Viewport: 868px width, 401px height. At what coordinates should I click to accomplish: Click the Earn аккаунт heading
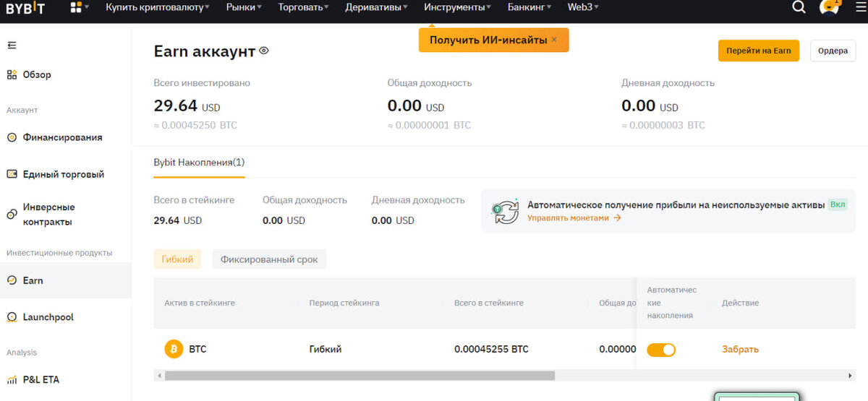(205, 51)
